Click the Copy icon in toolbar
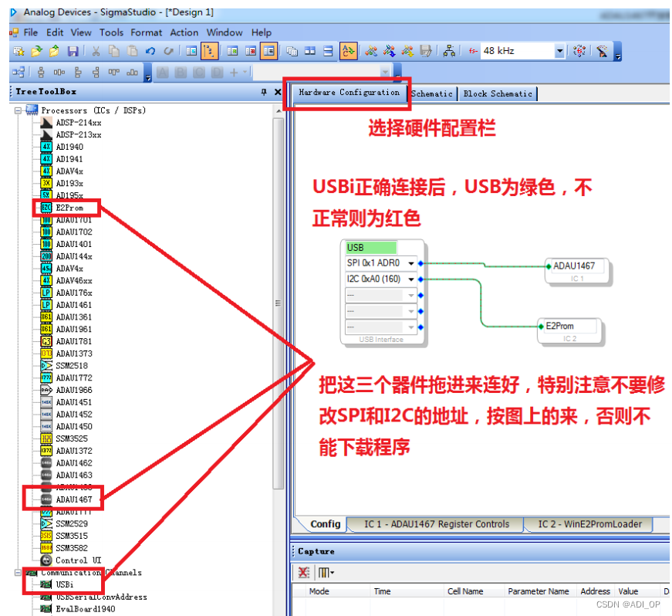 tap(114, 52)
